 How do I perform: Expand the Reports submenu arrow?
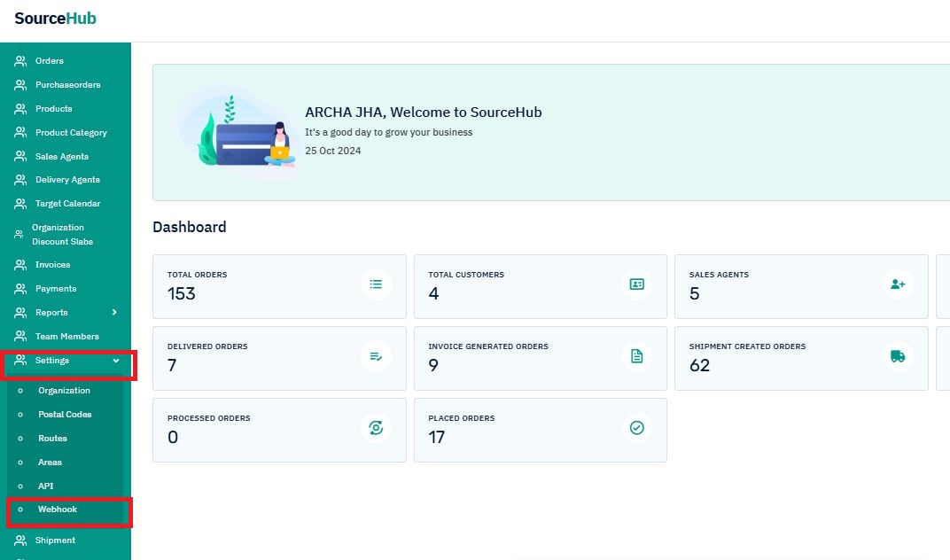pos(114,313)
